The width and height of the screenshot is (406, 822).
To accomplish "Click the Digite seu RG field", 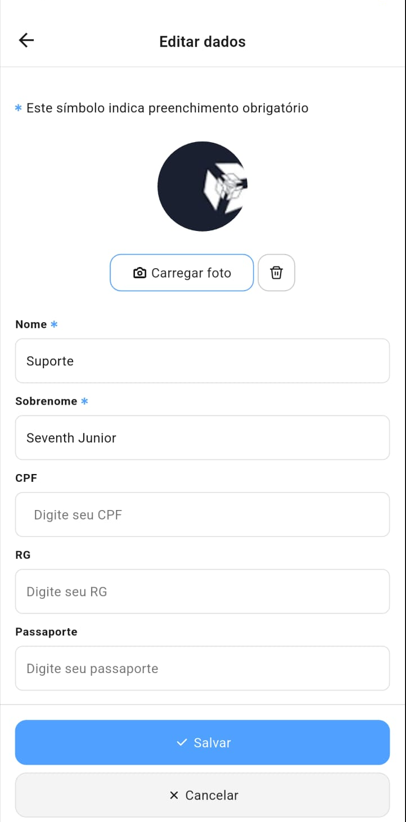I will (x=202, y=591).
